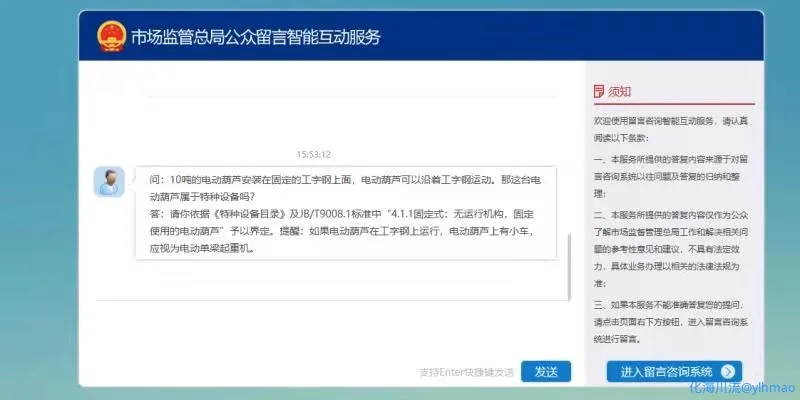Screen dimensions: 800x400
Task: Click the 15:53:12 message timestamp
Action: click(313, 155)
